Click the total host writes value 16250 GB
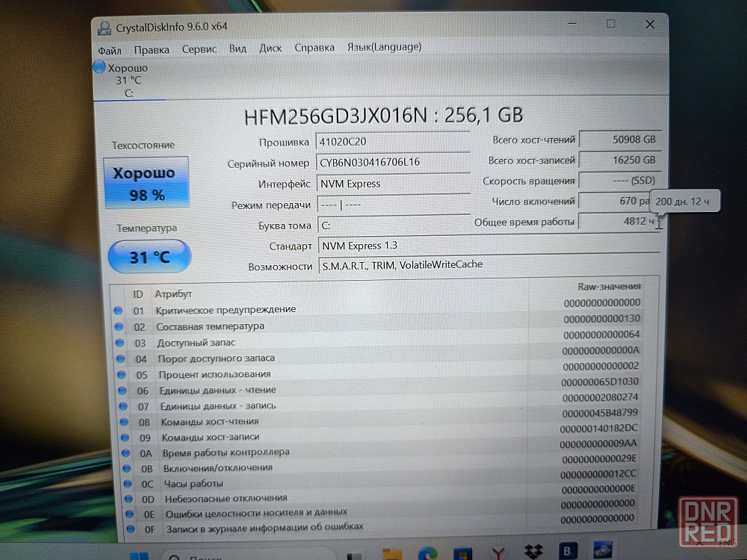 [620, 160]
